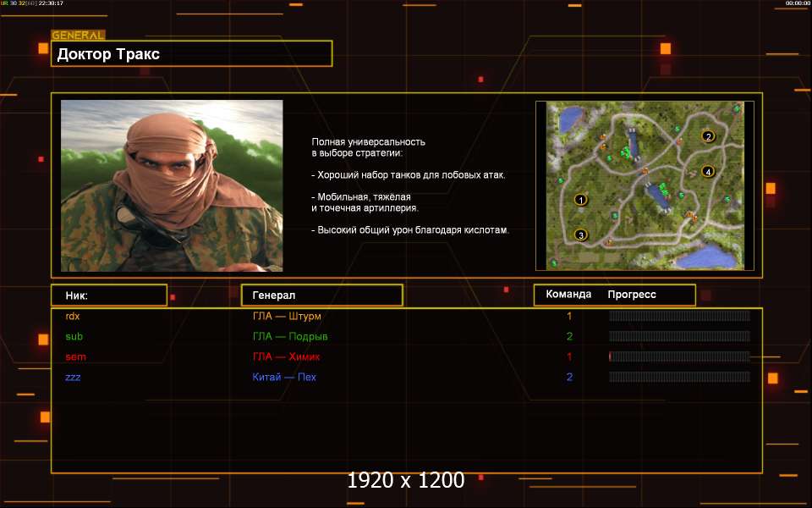Click team number in sub row
Image resolution: width=812 pixels, height=508 pixels.
(569, 336)
